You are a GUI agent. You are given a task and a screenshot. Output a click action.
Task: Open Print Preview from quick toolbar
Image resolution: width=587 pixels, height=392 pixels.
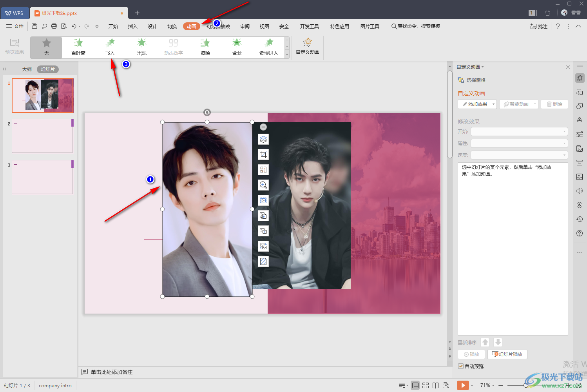point(64,26)
